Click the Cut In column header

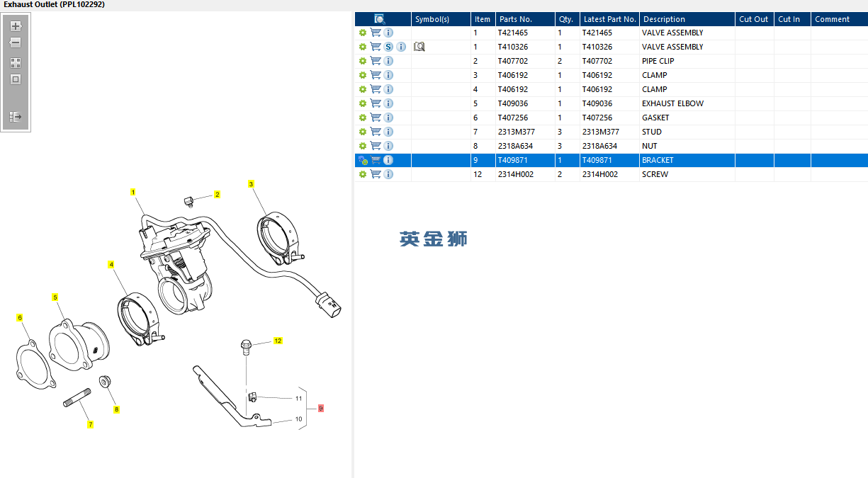click(792, 19)
